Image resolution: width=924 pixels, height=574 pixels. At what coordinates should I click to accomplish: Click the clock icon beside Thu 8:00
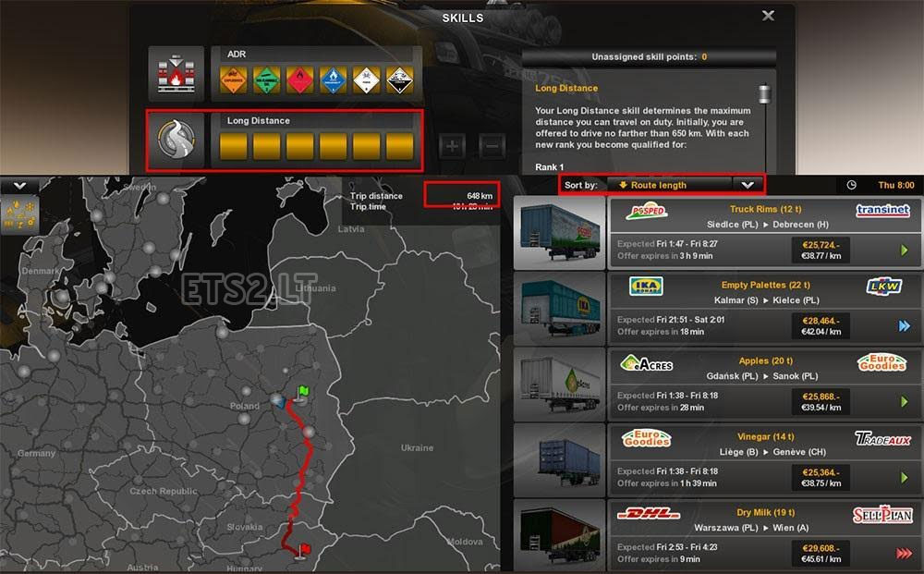point(852,185)
